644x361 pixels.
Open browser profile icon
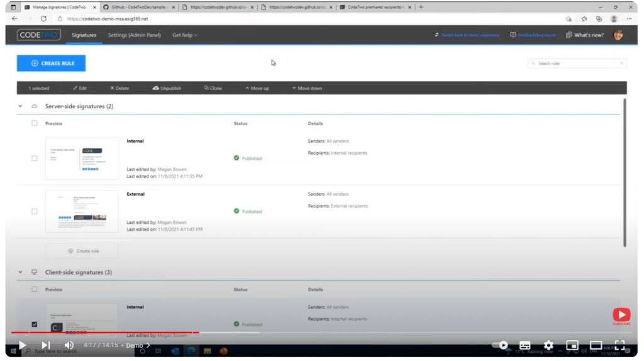click(614, 19)
